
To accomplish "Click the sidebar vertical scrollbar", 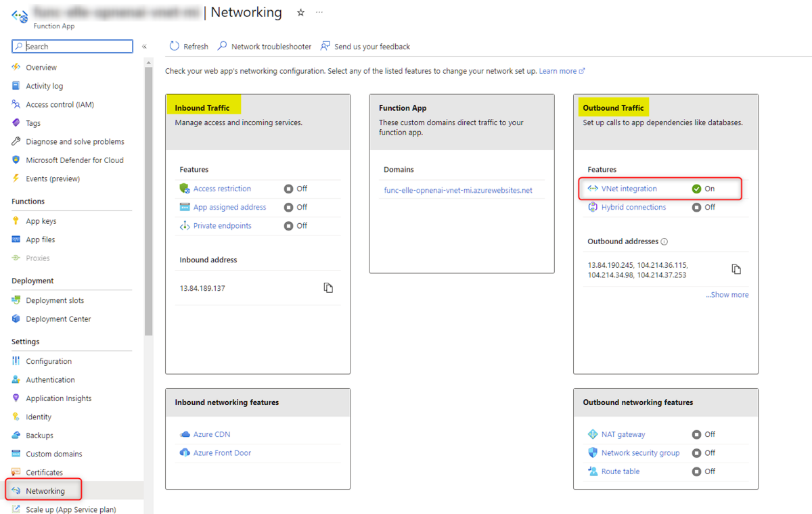I will [149, 201].
